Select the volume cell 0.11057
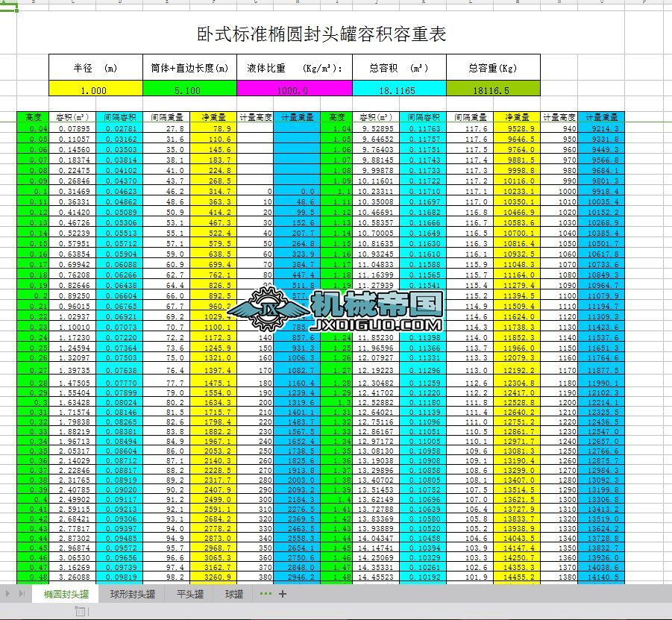 (72, 139)
